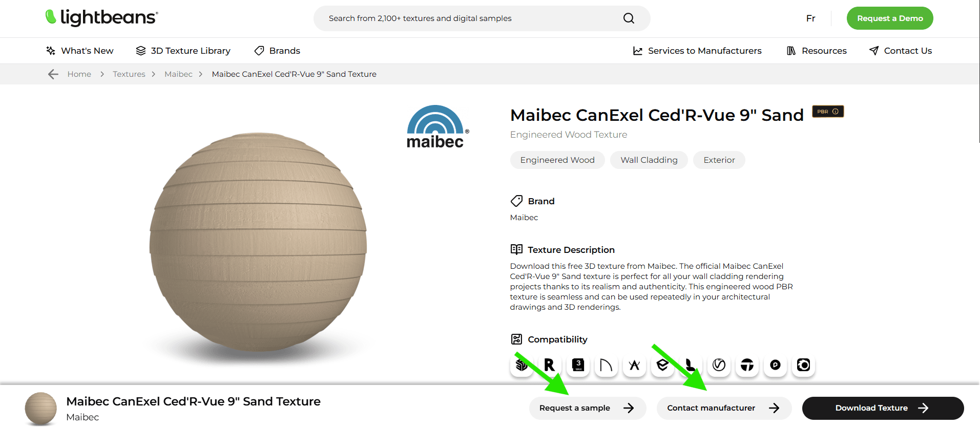The image size is (980, 428).
Task: Click the Download Texture button
Action: coord(883,408)
